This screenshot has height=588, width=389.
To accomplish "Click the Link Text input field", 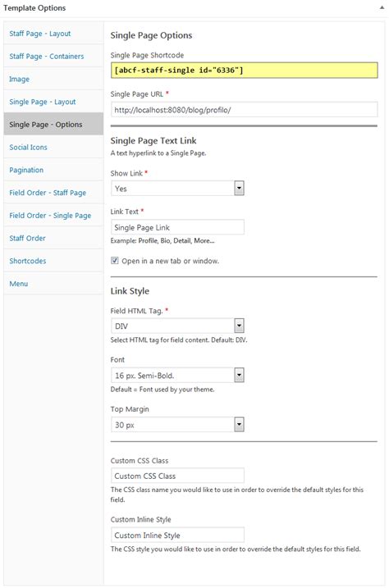I will (x=177, y=227).
